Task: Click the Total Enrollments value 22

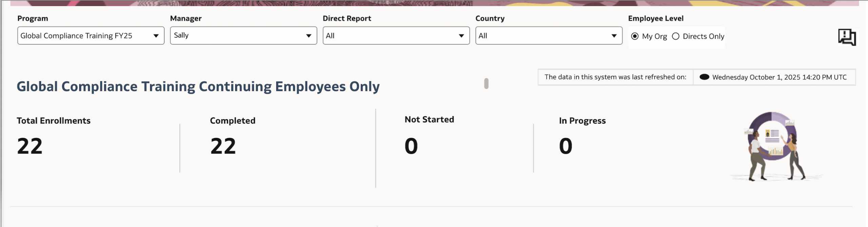Action: pyautogui.click(x=30, y=146)
